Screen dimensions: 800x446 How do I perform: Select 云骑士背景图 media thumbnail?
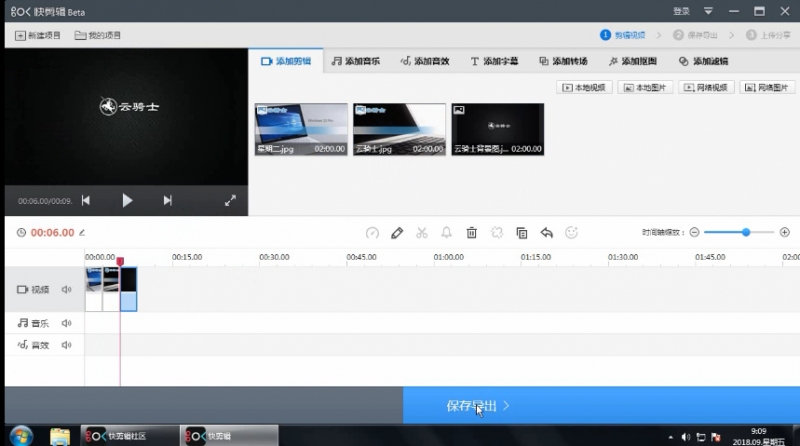point(497,130)
